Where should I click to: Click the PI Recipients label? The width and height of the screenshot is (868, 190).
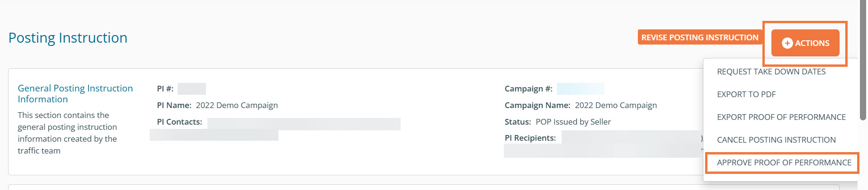coord(530,138)
